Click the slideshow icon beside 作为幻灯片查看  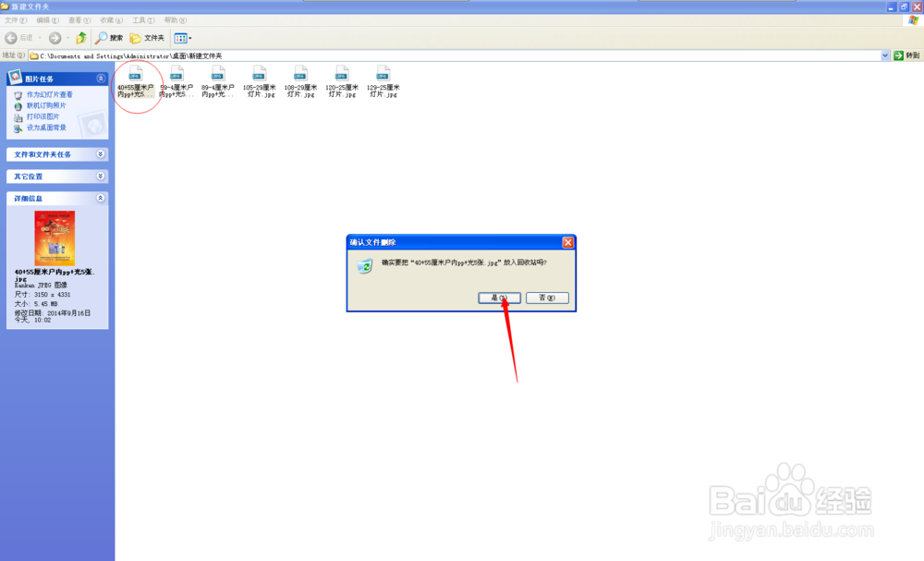(18, 95)
